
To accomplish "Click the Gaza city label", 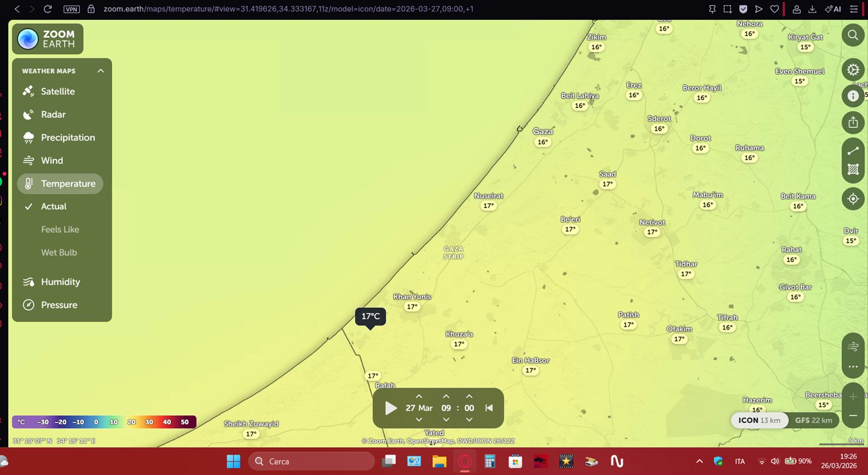I will tap(543, 131).
